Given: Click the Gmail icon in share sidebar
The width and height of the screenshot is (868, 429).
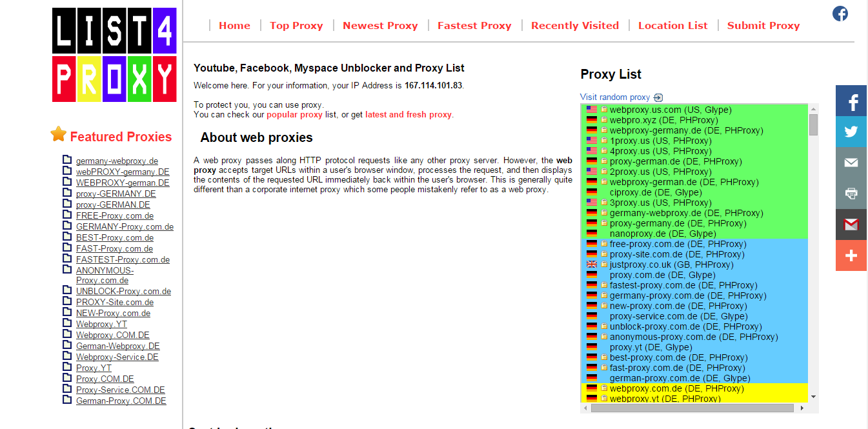Looking at the screenshot, I should [851, 224].
